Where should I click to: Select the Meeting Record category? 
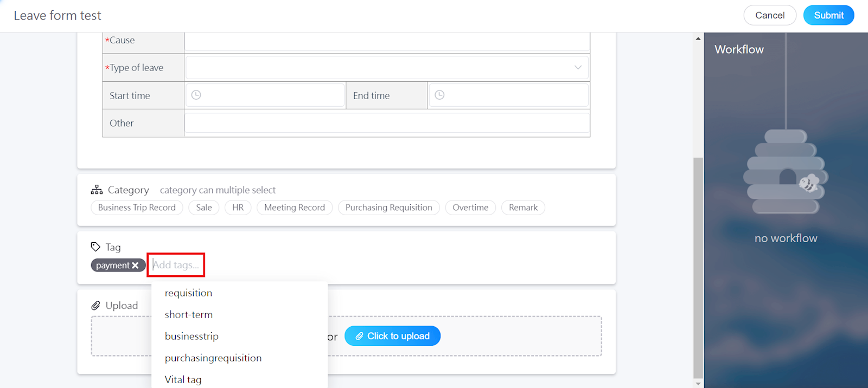(294, 208)
